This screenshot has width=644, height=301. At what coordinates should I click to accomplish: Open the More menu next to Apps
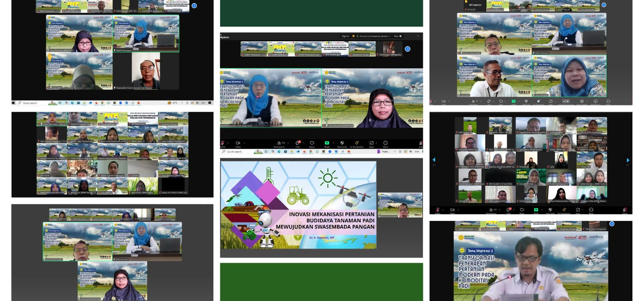point(386,144)
